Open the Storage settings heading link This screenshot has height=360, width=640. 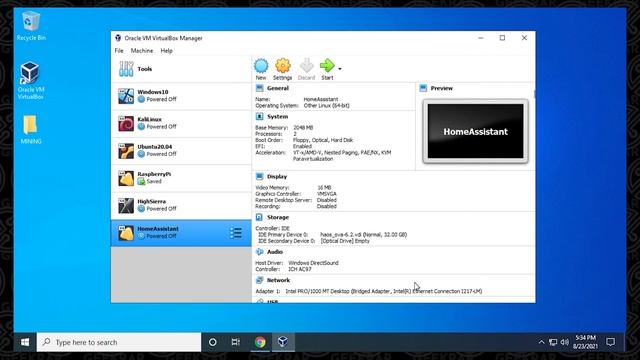tap(278, 218)
